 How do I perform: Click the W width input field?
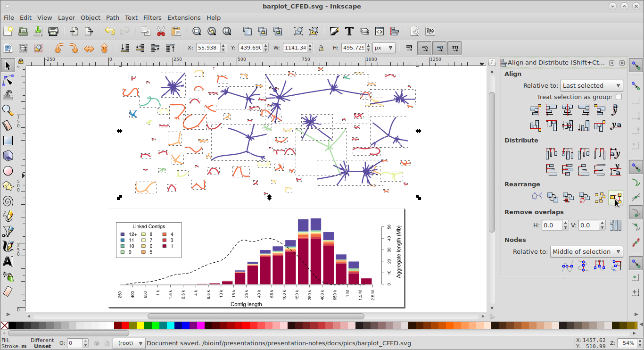coord(296,48)
